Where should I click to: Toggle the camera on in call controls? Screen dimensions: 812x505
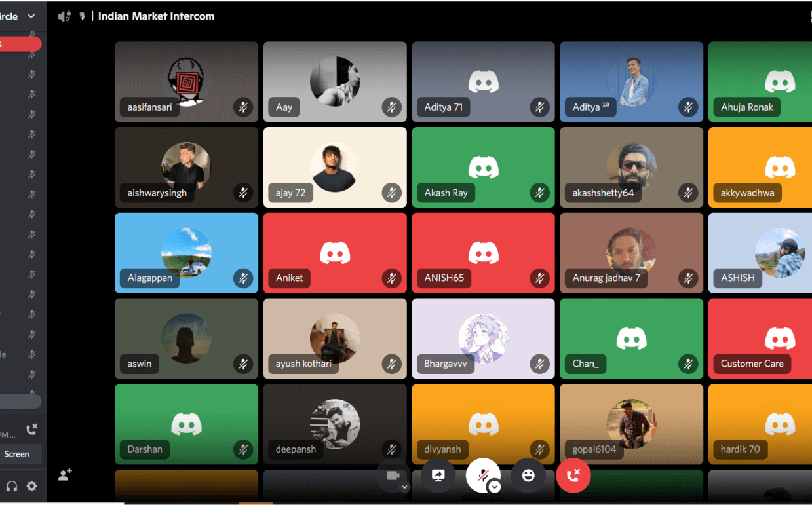393,476
